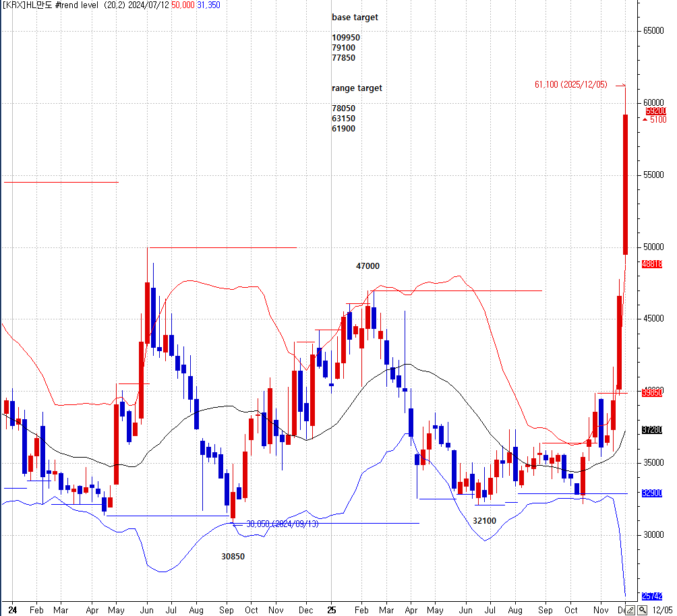
Task: Select the 30,050 (2024/09/13) low label
Action: 282,524
